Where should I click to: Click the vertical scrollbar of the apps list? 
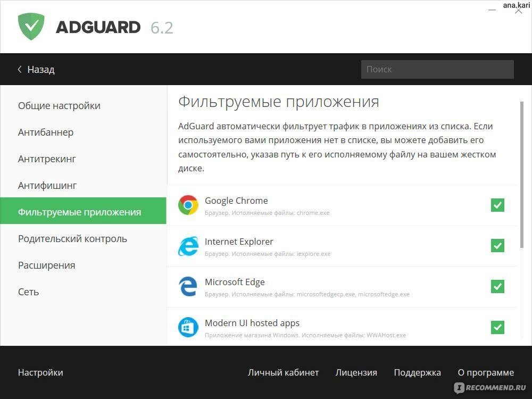coord(522,174)
